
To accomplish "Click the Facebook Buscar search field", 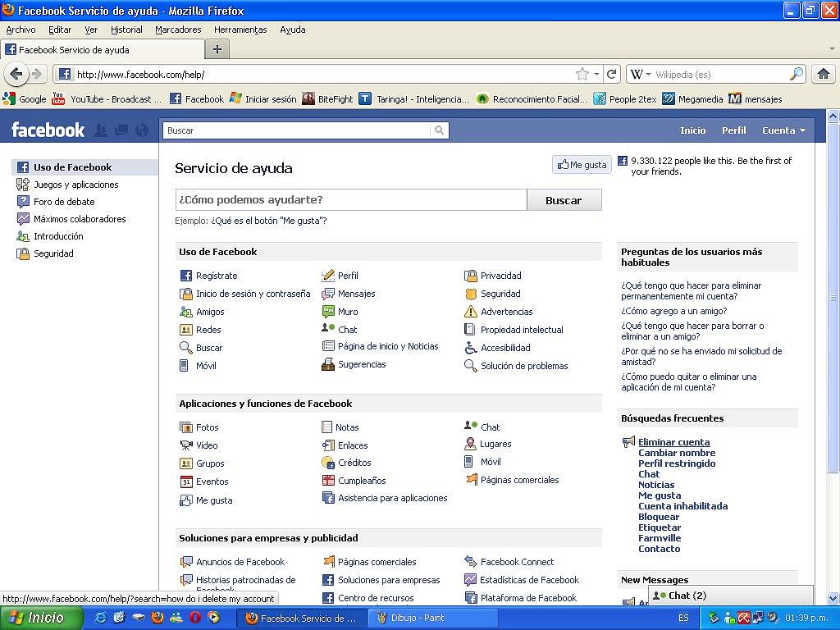I will 297,130.
